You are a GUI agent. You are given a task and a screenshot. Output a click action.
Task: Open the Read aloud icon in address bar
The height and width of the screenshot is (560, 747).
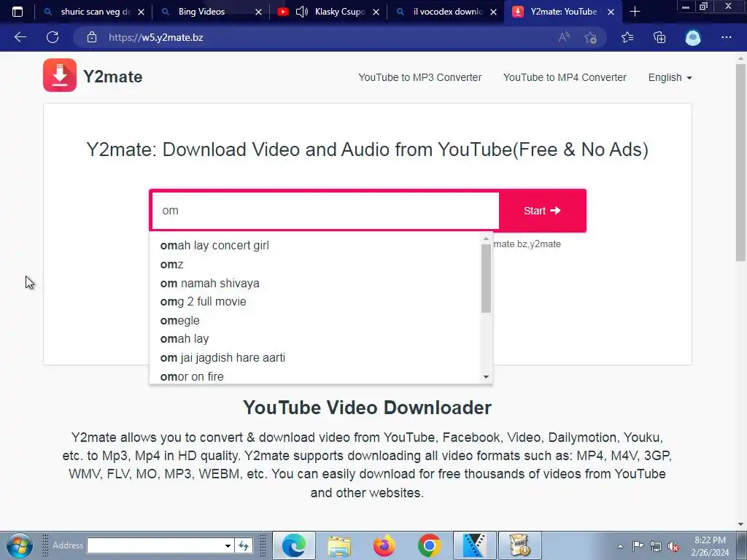coord(564,37)
